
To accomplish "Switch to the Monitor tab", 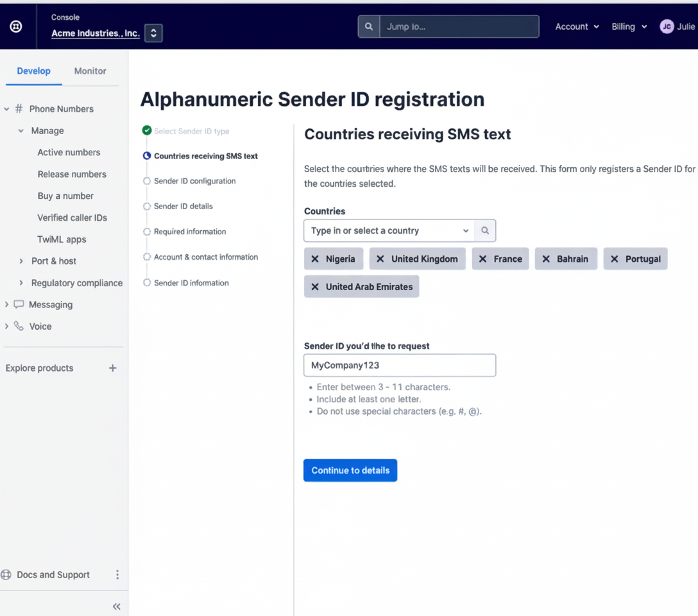I will (90, 71).
